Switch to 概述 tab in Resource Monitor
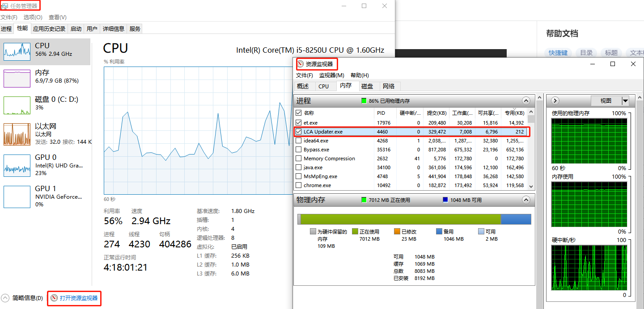This screenshot has height=309, width=644. (x=303, y=86)
